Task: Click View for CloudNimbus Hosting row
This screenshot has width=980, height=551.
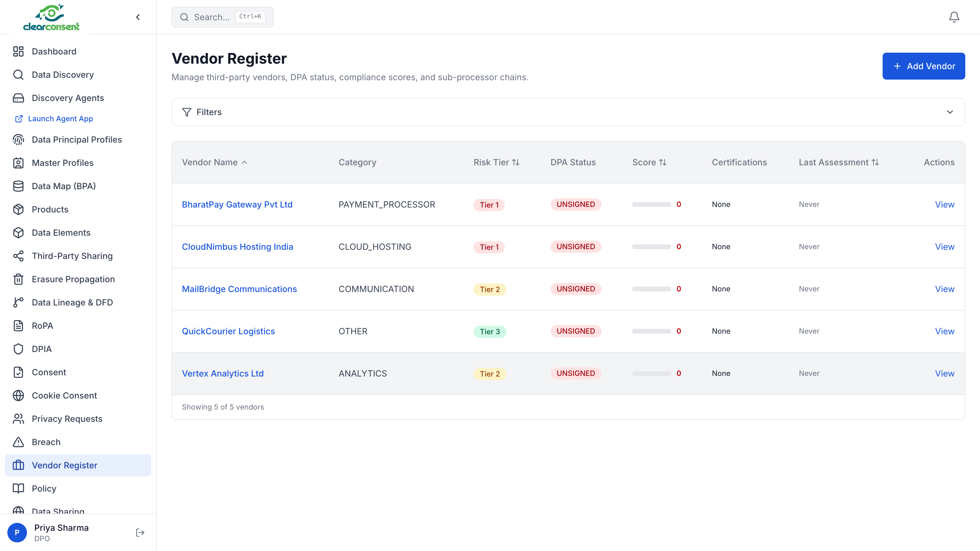Action: (x=944, y=247)
